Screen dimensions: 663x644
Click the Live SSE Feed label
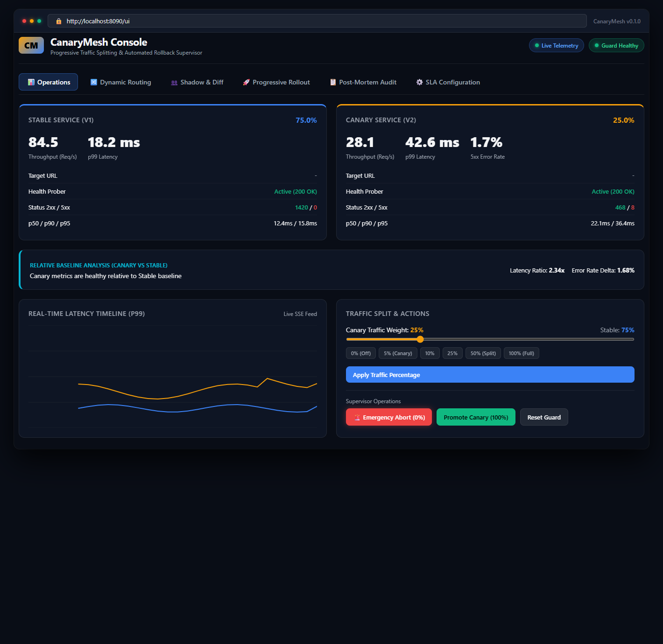click(x=300, y=314)
